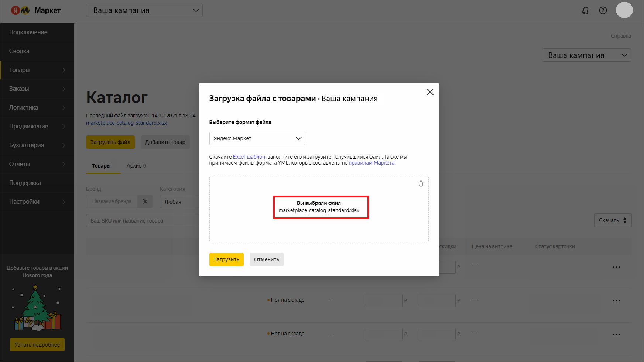Click the Отменить button
The height and width of the screenshot is (362, 644).
click(266, 259)
